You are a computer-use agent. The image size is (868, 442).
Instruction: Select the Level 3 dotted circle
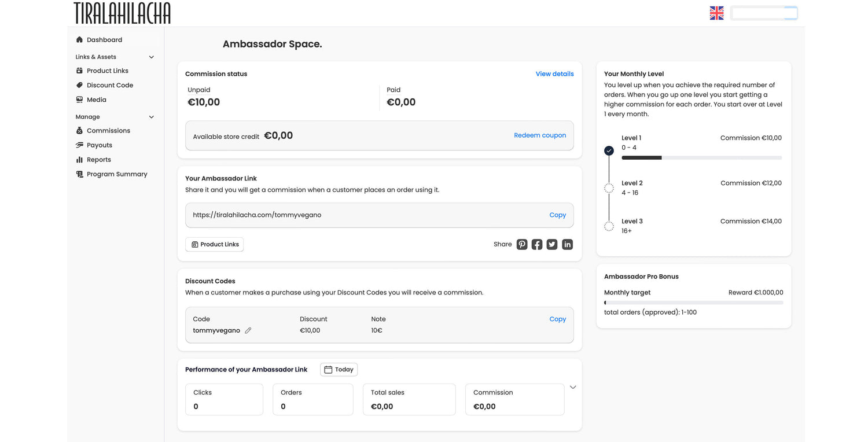tap(609, 226)
